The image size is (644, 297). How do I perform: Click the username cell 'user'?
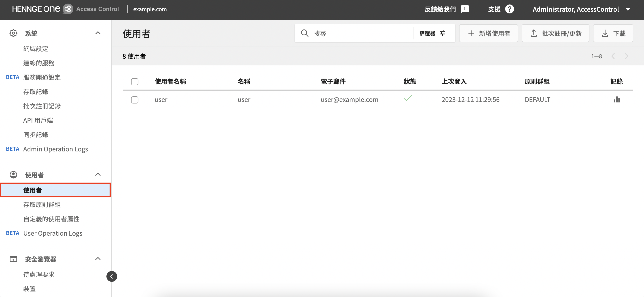[x=161, y=99]
